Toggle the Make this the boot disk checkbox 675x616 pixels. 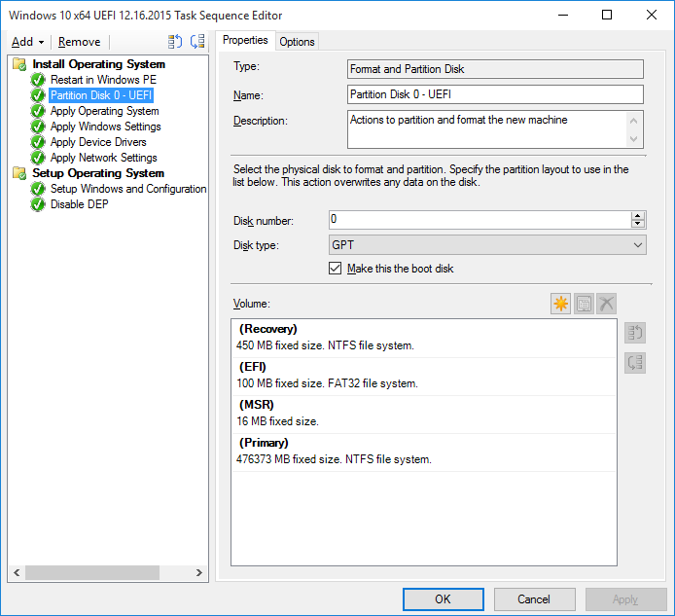point(335,269)
